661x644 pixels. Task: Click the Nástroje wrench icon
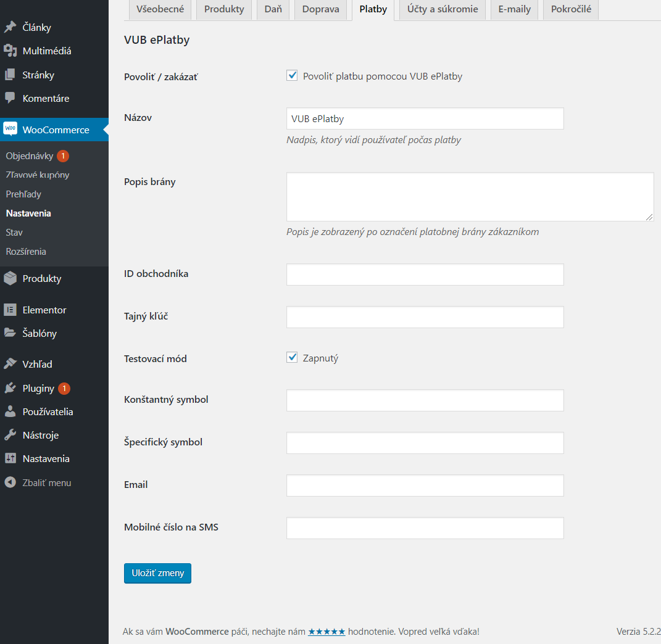(x=10, y=436)
